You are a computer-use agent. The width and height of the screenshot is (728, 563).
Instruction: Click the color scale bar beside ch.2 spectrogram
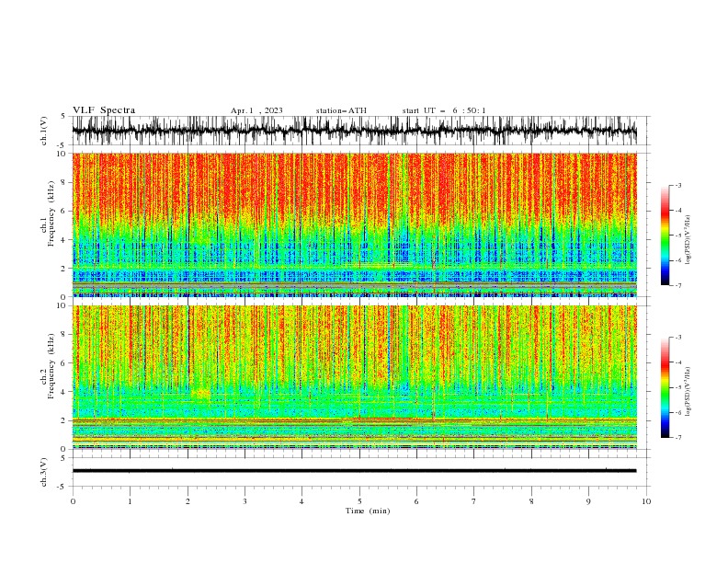[665, 387]
